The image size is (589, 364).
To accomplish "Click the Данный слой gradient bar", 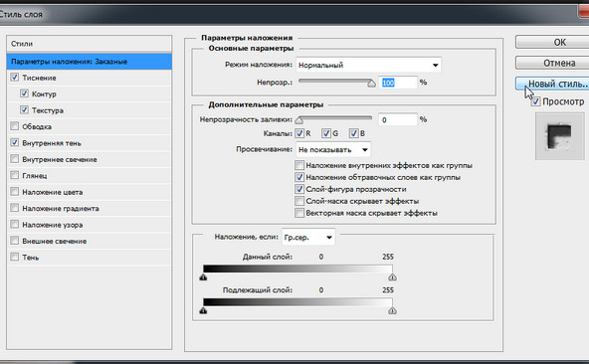I will [x=297, y=269].
